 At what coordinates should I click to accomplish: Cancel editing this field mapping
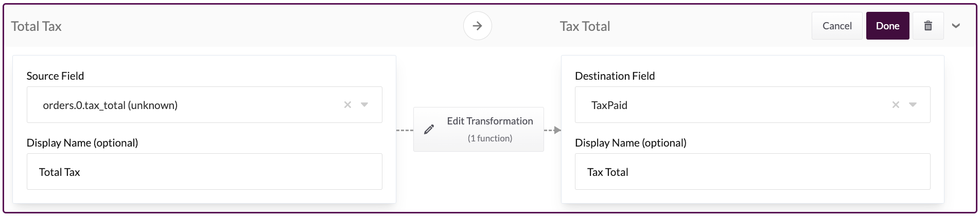[837, 26]
